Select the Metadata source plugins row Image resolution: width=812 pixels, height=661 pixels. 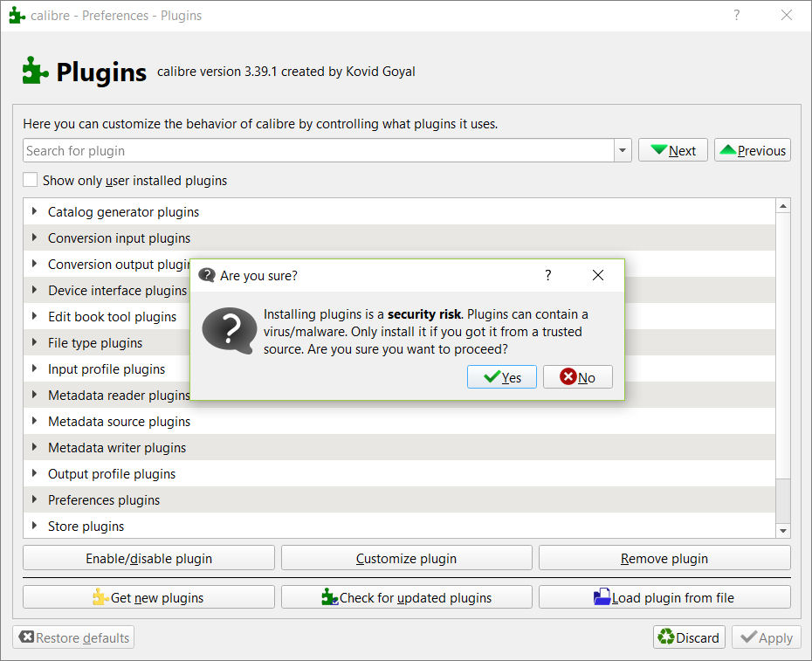(x=399, y=421)
